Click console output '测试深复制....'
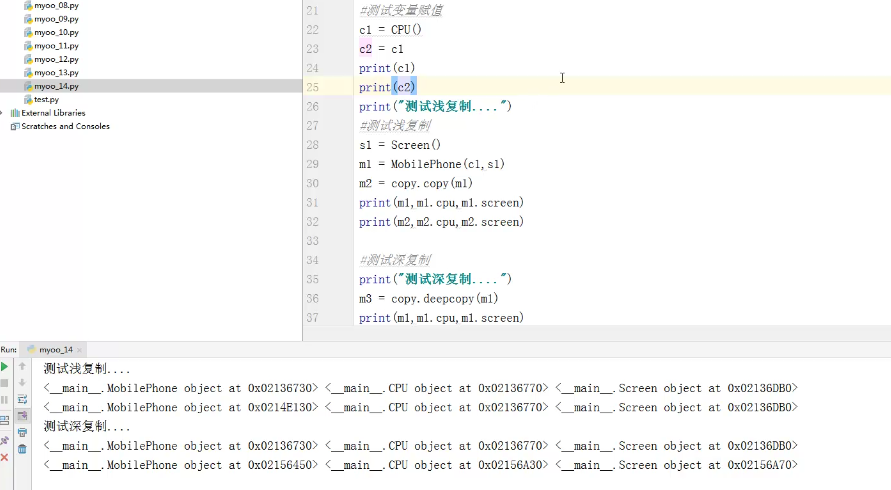Image resolution: width=891 pixels, height=490 pixels. point(87,426)
